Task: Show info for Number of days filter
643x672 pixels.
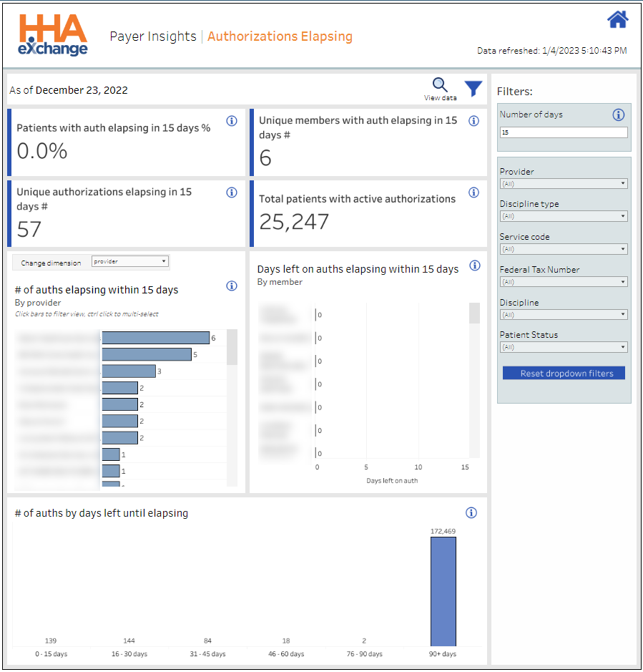Action: click(618, 115)
